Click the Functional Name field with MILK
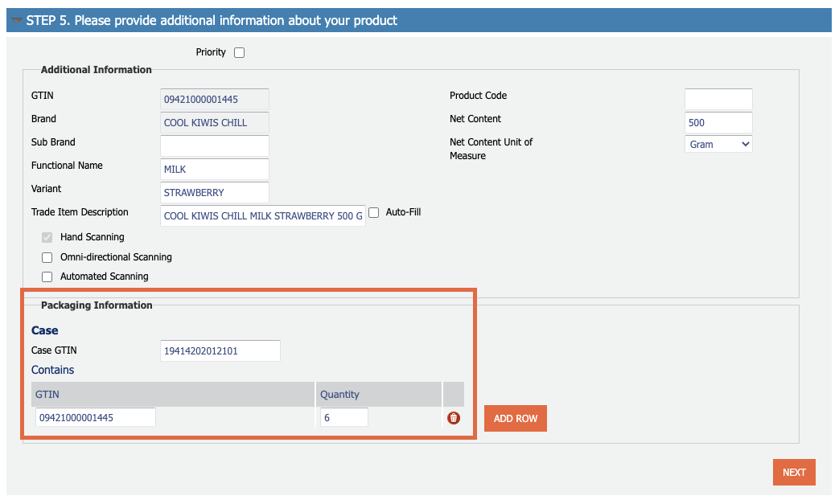 tap(215, 170)
